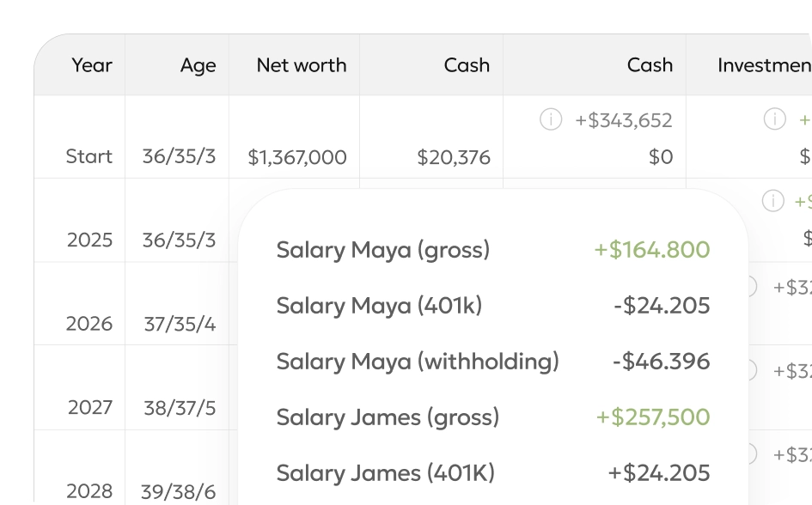Viewport: 812px width, 505px height.
Task: Pick the 2027 year row label
Action: coord(89,407)
